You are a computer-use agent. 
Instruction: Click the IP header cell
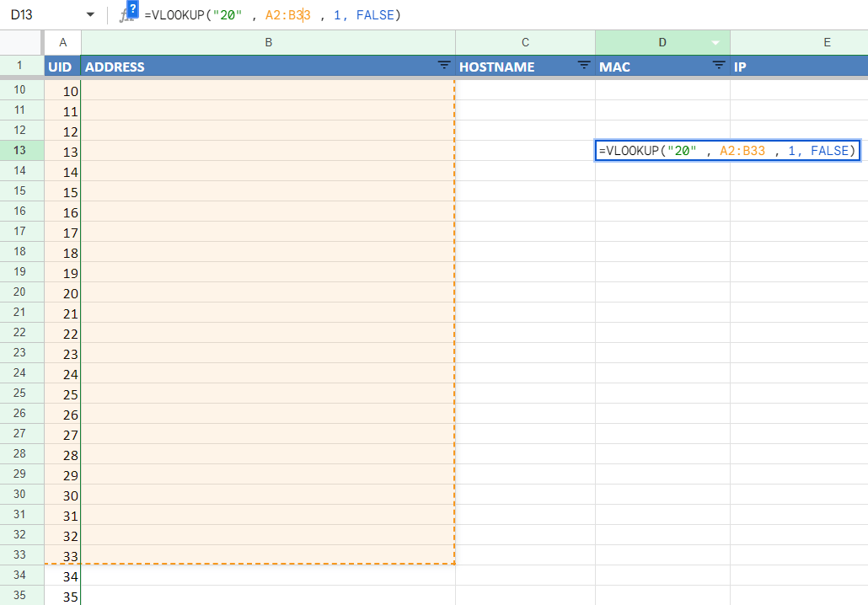coord(799,67)
